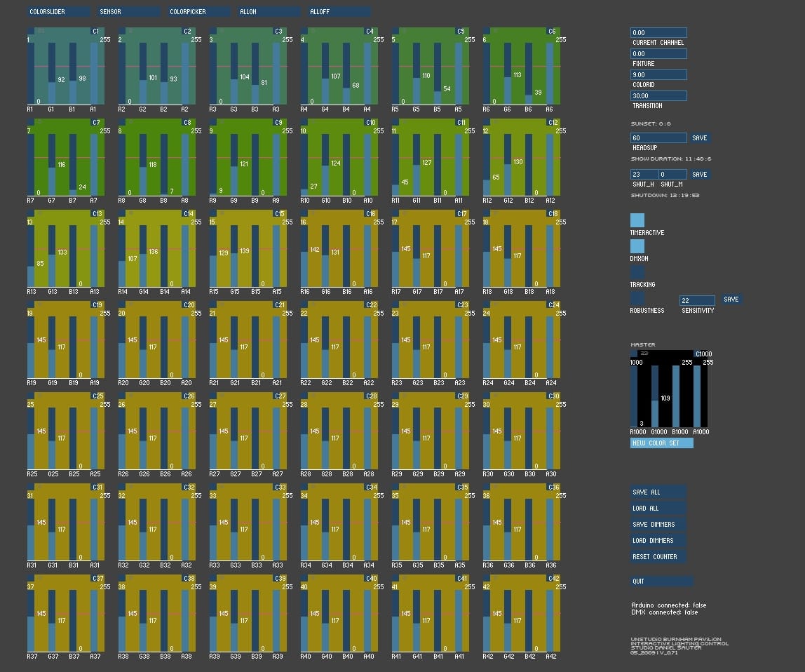805x672 pixels.
Task: Click the R11 slider showing 45
Action: [395, 164]
